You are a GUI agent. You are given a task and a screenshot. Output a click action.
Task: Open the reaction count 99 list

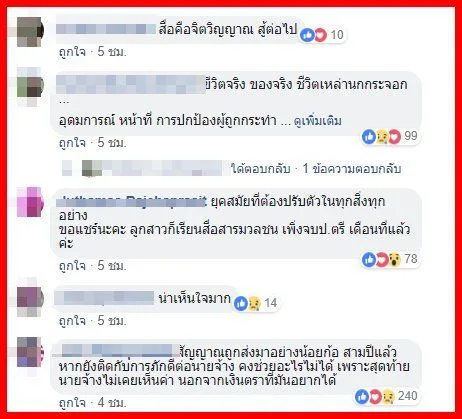[x=411, y=136]
